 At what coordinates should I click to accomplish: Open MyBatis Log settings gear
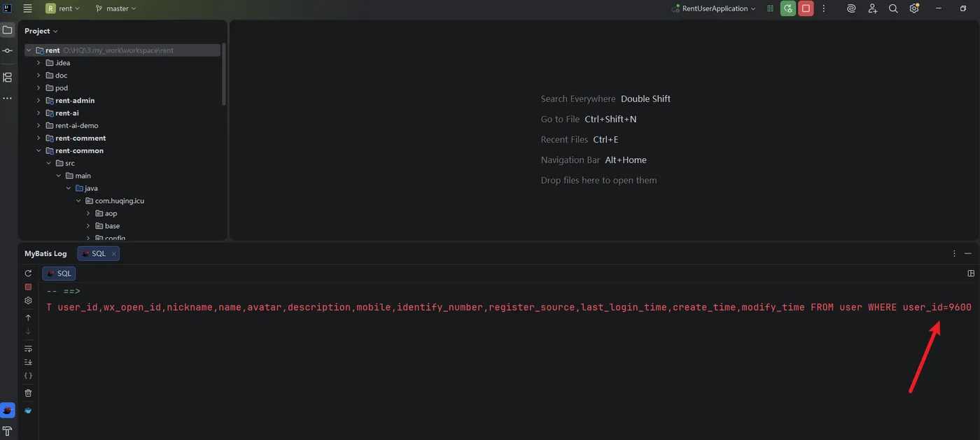pos(28,300)
